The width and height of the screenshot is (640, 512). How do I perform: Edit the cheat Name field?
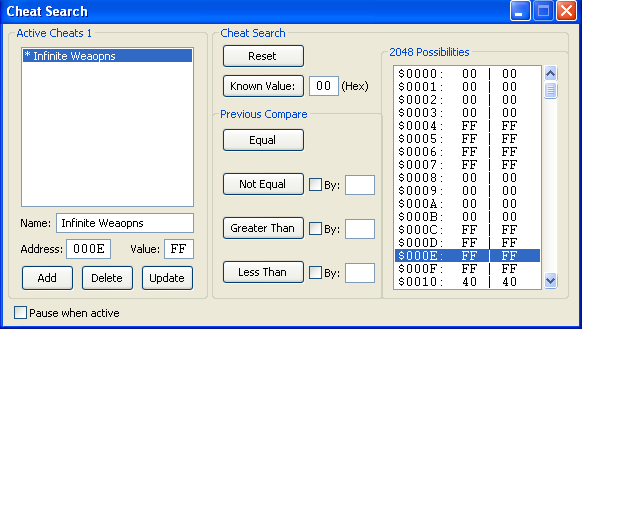point(125,223)
